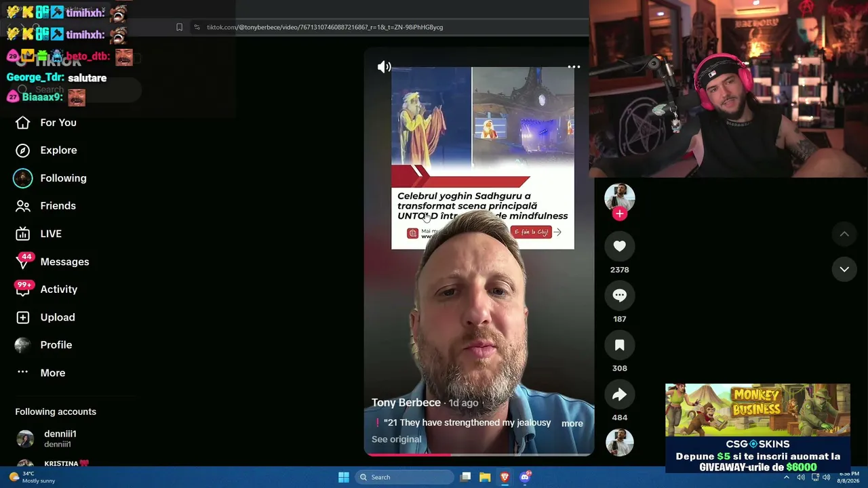
Task: Open Task View on the taskbar
Action: coord(465,477)
